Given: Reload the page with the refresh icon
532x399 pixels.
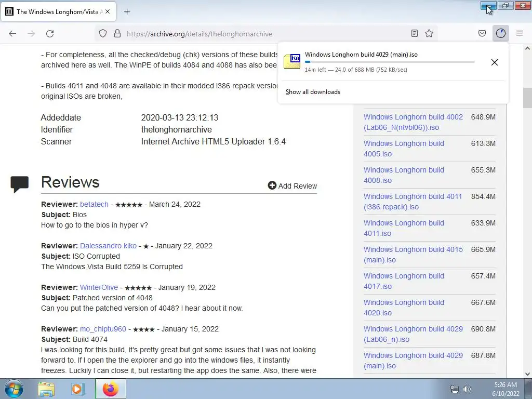Looking at the screenshot, I should (x=50, y=34).
